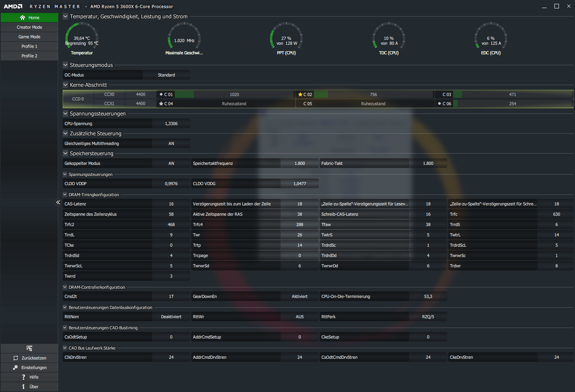Click the Hilfe question mark icon

[x=23, y=377]
